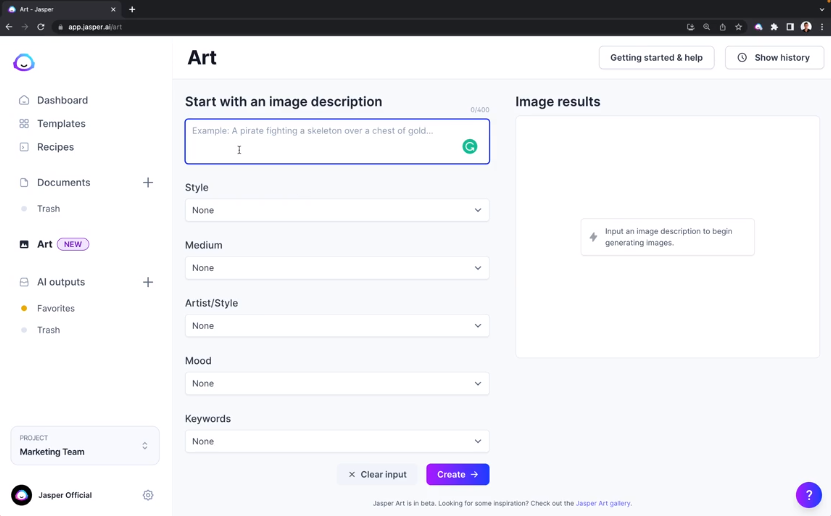Image resolution: width=831 pixels, height=516 pixels.
Task: Reload the page
Action: 41,26
